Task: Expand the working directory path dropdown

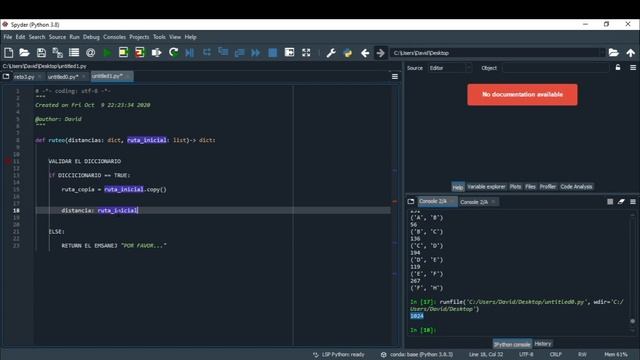Action: pyautogui.click(x=602, y=53)
